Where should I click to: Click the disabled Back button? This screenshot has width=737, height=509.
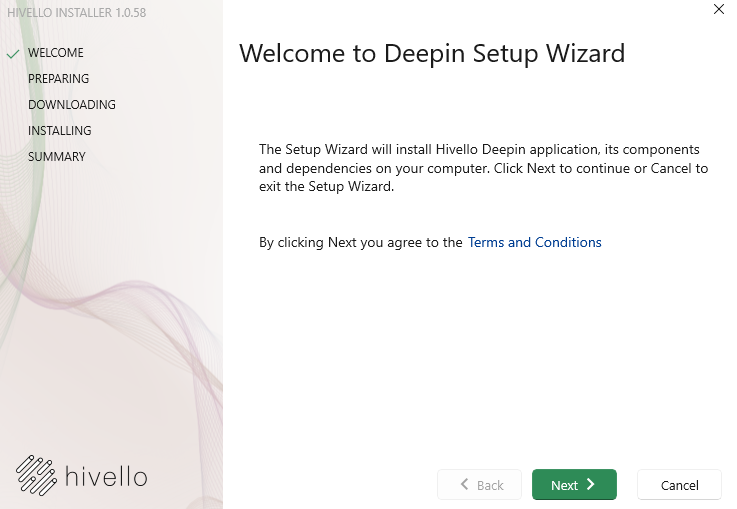(479, 485)
